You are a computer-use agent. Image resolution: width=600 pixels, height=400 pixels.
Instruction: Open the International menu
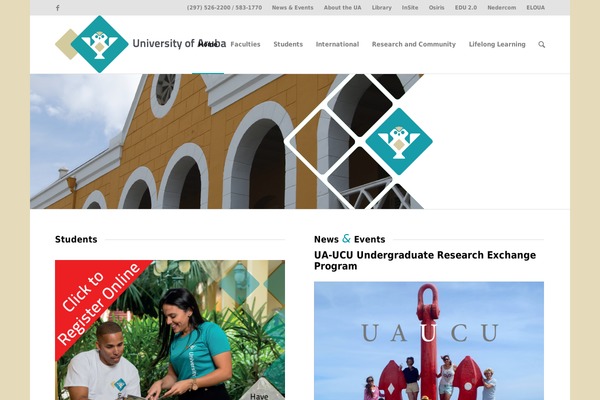point(337,44)
